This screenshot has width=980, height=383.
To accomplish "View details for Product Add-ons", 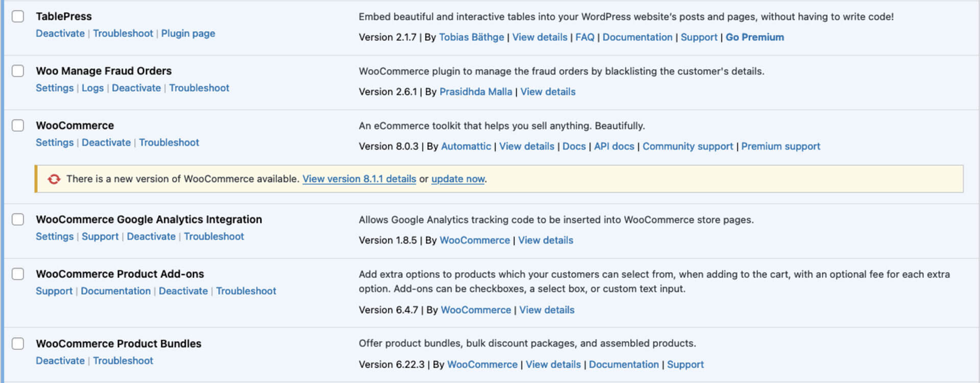I will 547,310.
